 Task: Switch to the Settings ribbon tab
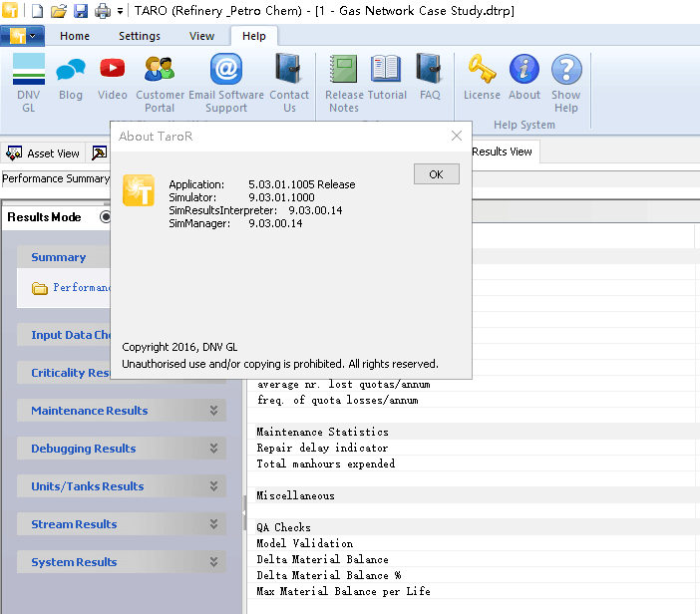point(140,36)
